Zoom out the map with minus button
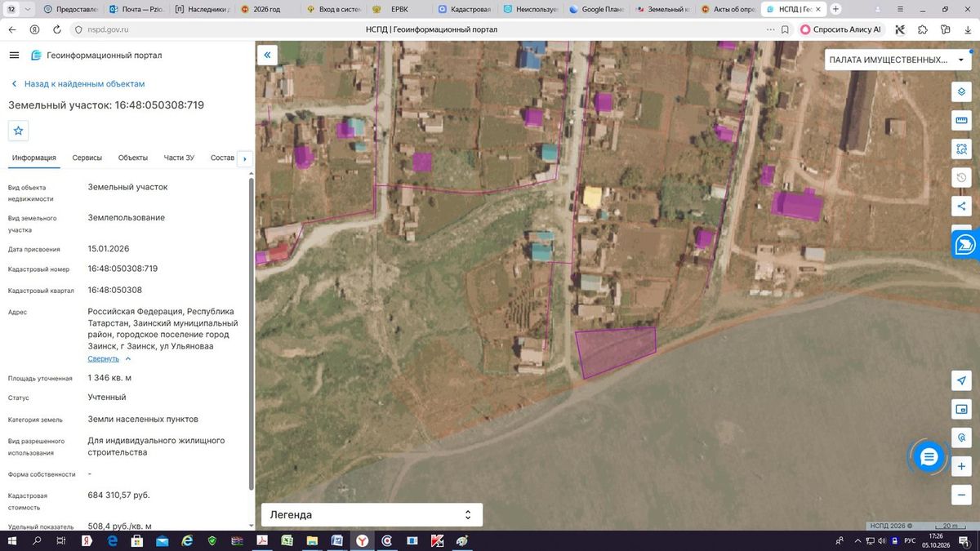The width and height of the screenshot is (980, 551). 962,495
